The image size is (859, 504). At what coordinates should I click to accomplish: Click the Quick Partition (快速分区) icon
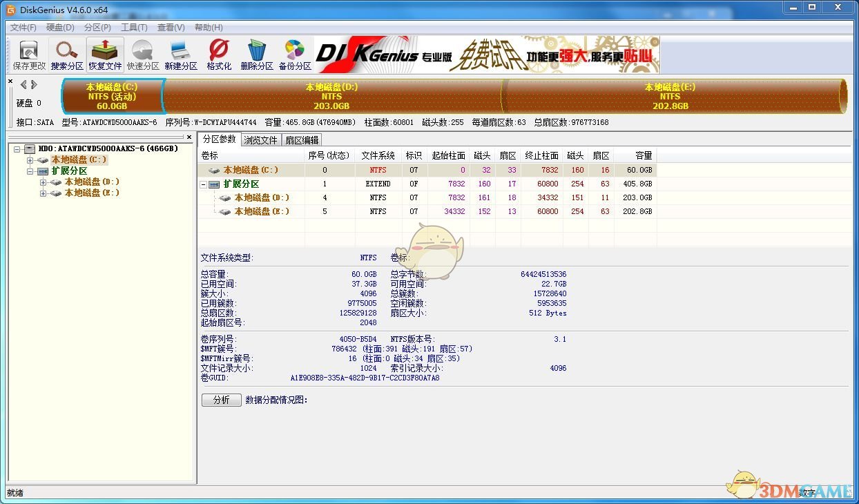pyautogui.click(x=143, y=55)
